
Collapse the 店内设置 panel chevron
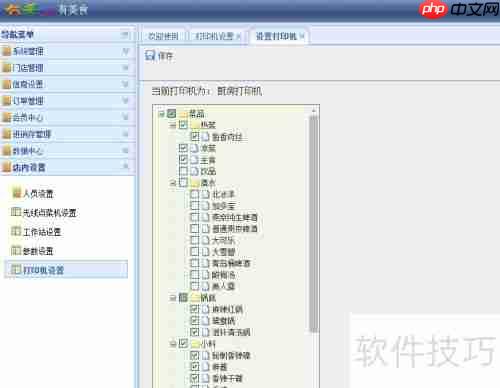point(125,167)
